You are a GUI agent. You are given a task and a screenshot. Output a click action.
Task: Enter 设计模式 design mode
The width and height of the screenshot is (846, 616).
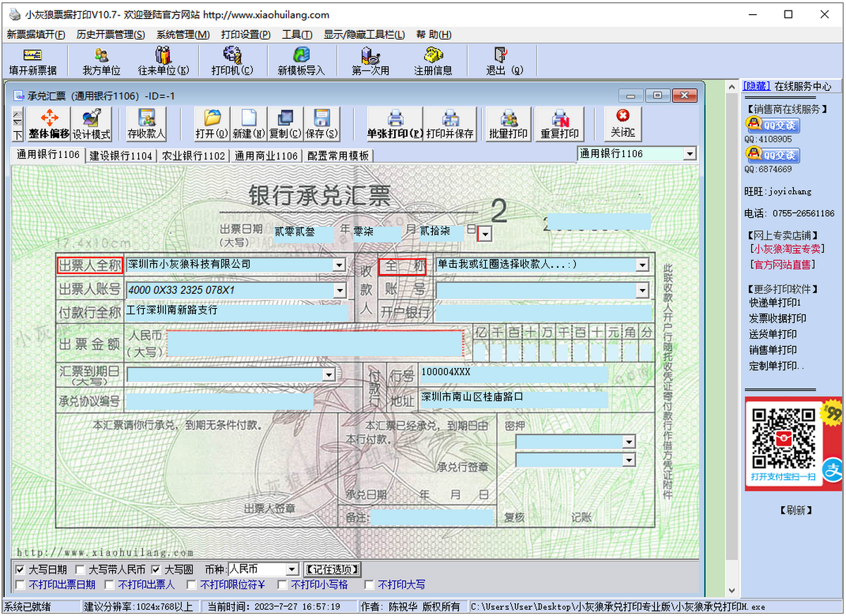click(x=91, y=125)
